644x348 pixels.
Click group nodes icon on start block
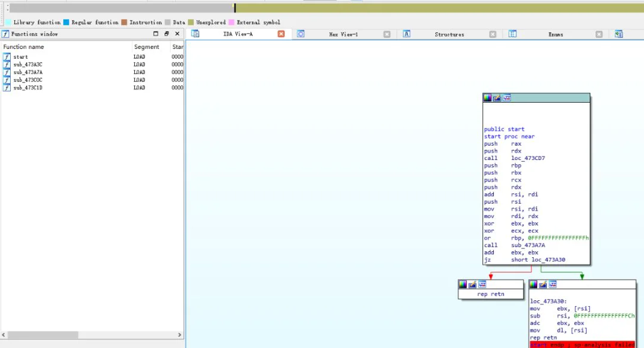tap(507, 98)
